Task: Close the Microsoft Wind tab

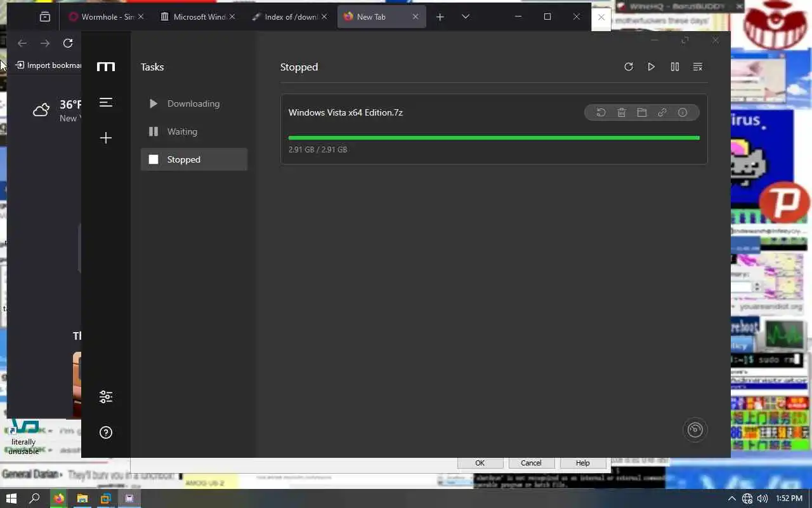Action: [232, 17]
